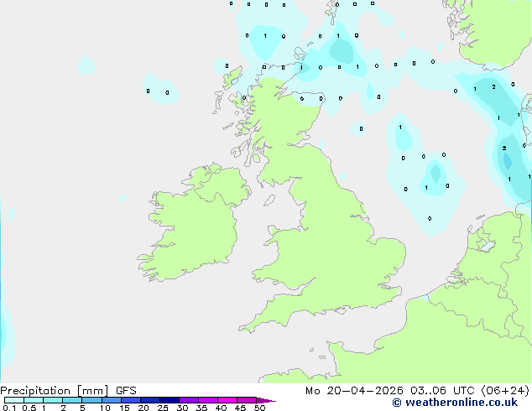Click the "25" legend scale label

163,408
